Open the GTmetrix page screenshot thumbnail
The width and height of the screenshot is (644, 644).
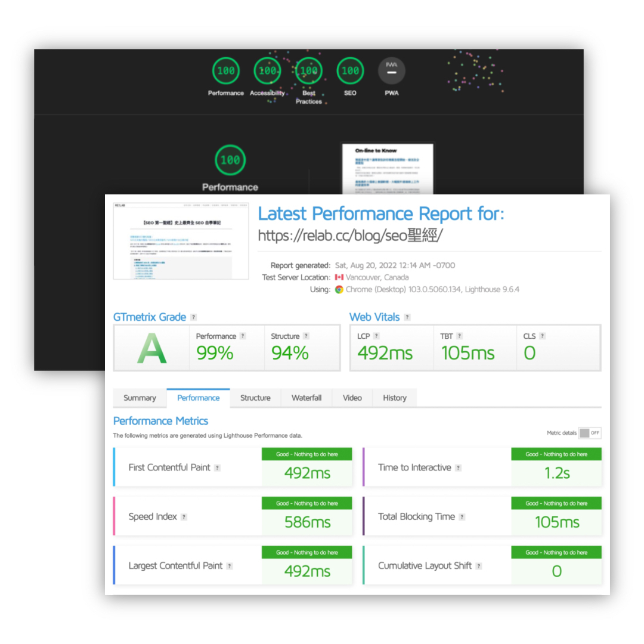click(181, 241)
